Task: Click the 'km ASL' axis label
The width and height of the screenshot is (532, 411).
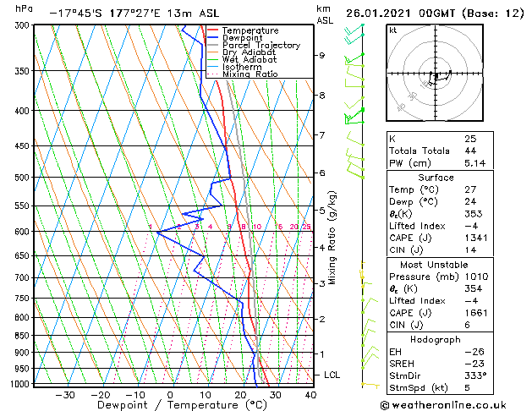Action: coord(324,14)
